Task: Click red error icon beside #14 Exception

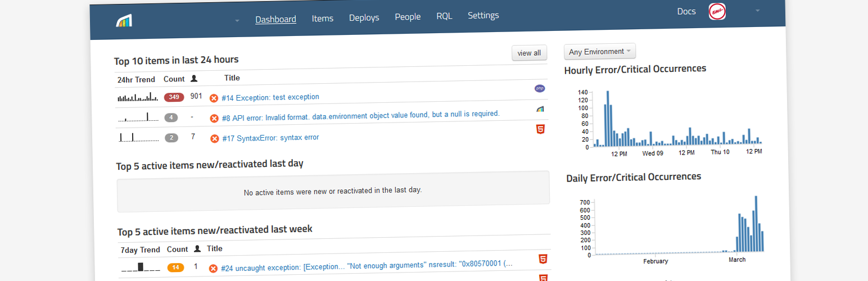Action: click(x=214, y=98)
